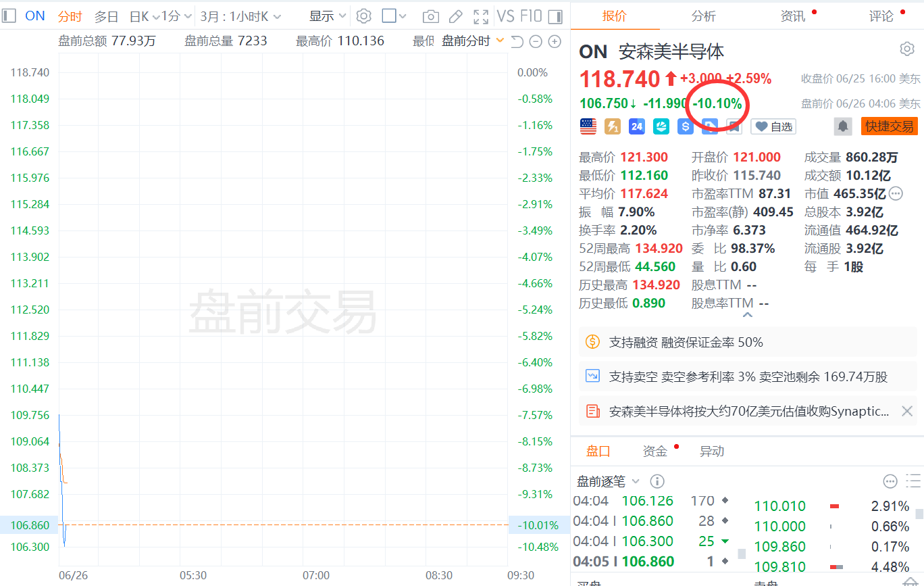Click the 快捷交易 quick trade button
Viewport: 924px width, 586px height.
pyautogui.click(x=889, y=126)
